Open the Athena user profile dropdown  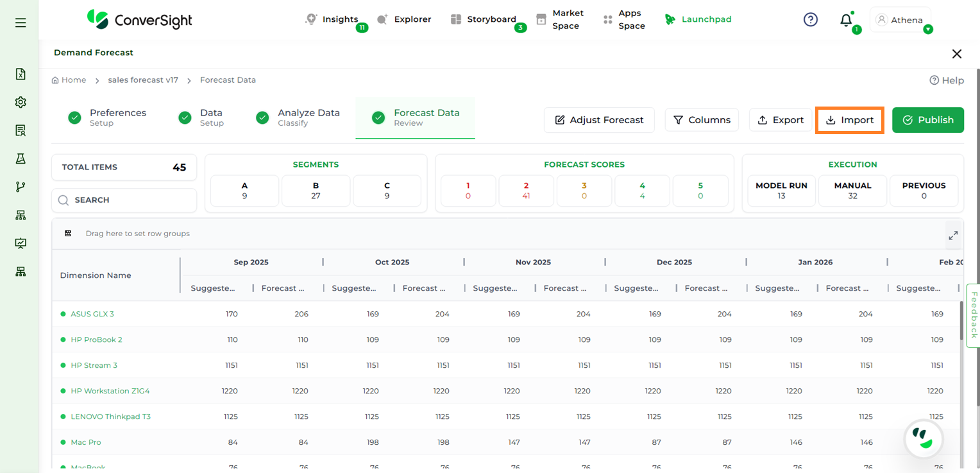click(900, 21)
